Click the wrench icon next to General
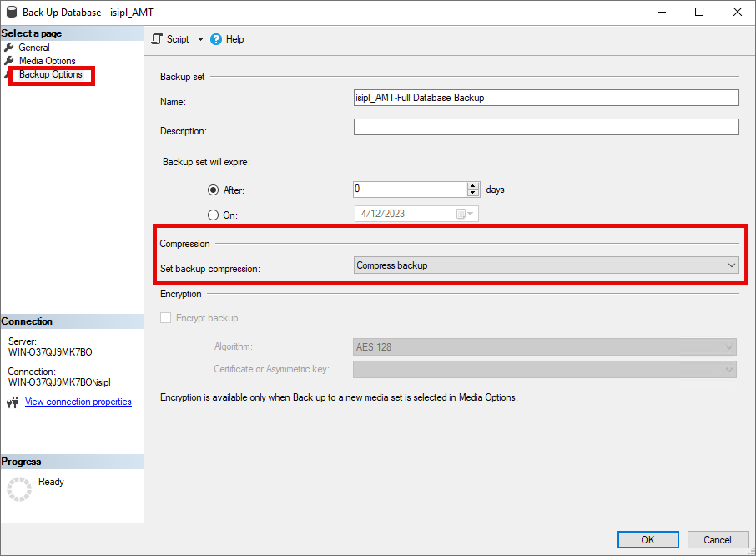This screenshot has width=756, height=556. [x=11, y=47]
